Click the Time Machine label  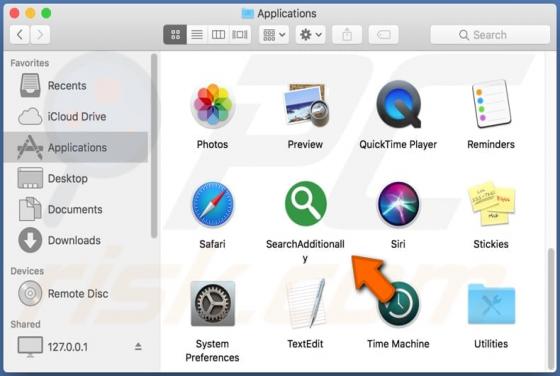pyautogui.click(x=398, y=344)
